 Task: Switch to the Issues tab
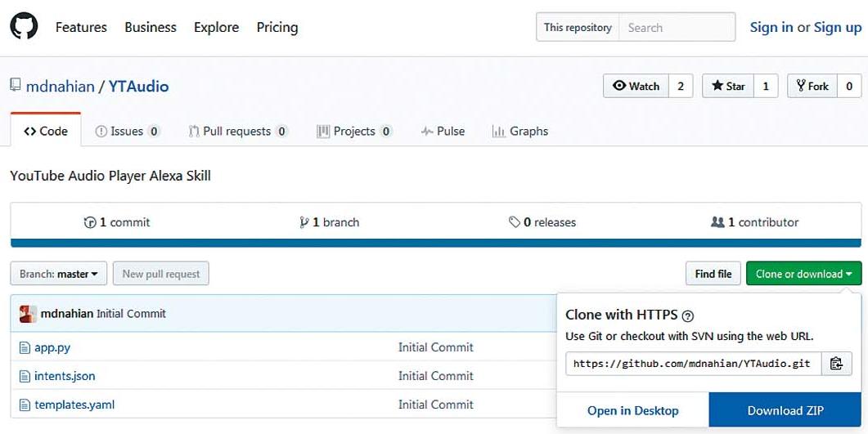(x=127, y=131)
